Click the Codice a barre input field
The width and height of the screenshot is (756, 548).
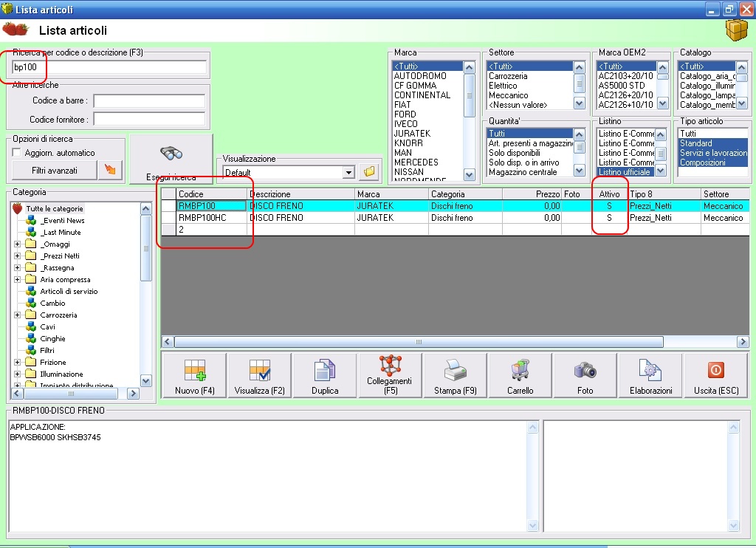click(x=149, y=101)
